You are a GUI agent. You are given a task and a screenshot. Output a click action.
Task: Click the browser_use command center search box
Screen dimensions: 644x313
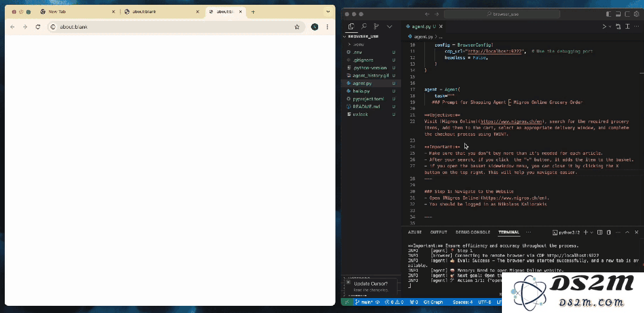click(502, 14)
